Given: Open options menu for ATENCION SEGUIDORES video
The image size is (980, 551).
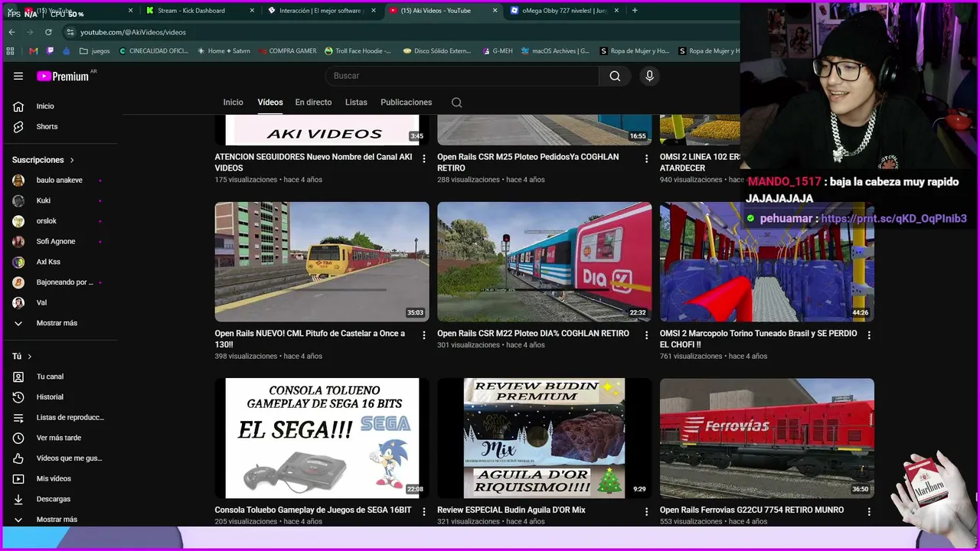Looking at the screenshot, I should (424, 159).
